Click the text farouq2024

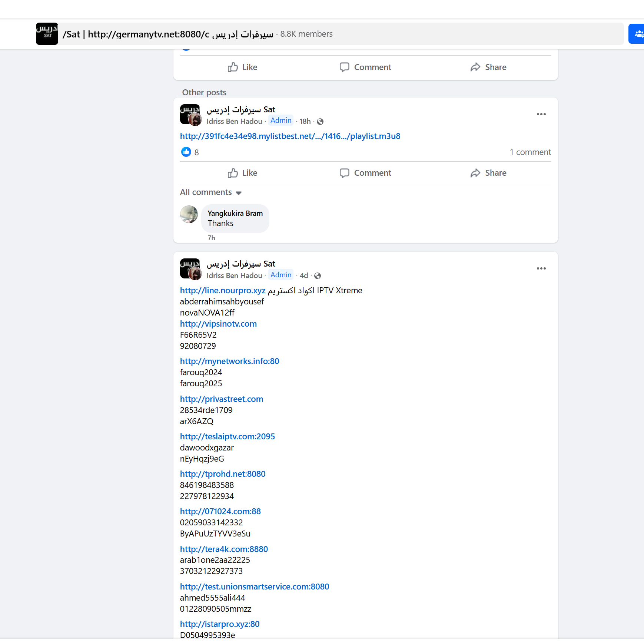pyautogui.click(x=201, y=372)
